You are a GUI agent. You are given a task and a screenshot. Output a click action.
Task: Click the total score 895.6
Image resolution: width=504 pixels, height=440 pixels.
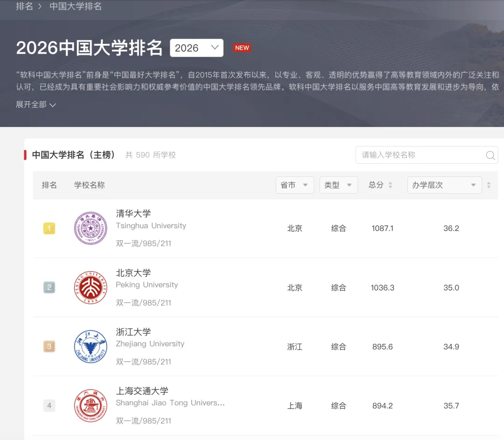[x=383, y=347]
